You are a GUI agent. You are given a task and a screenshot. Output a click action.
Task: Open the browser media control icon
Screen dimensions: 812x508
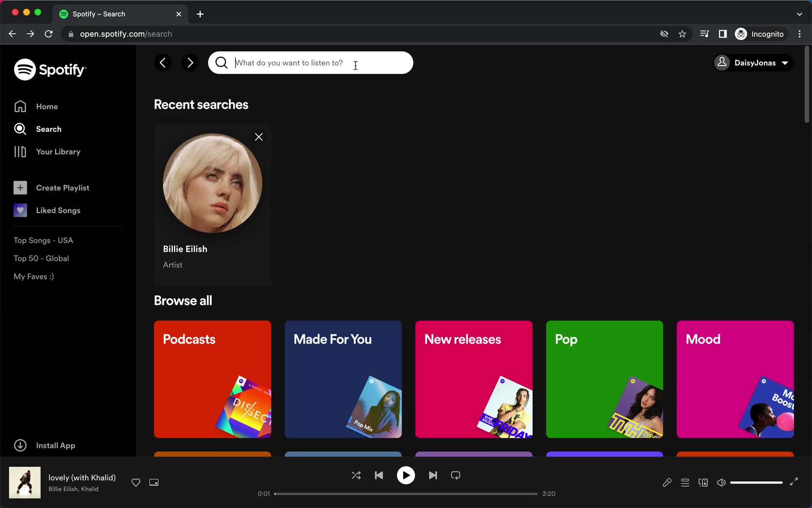705,34
